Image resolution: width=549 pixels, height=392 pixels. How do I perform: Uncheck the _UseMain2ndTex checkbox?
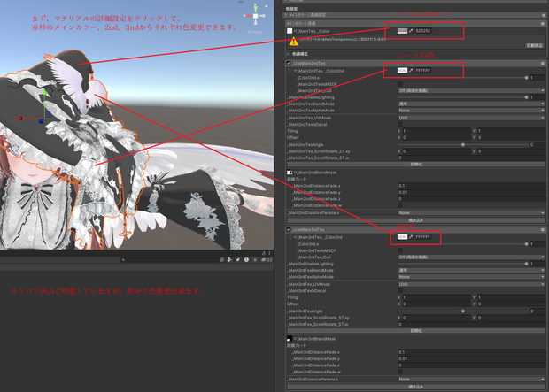[x=289, y=64]
